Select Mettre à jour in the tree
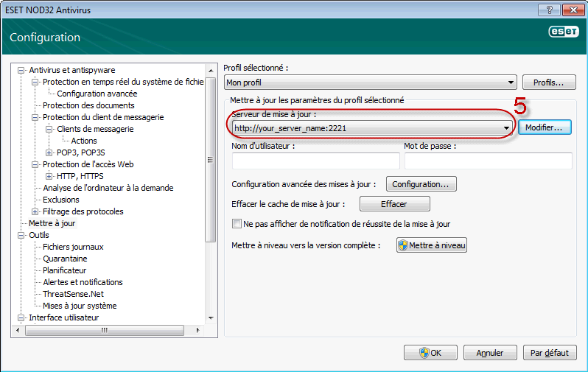 click(52, 223)
